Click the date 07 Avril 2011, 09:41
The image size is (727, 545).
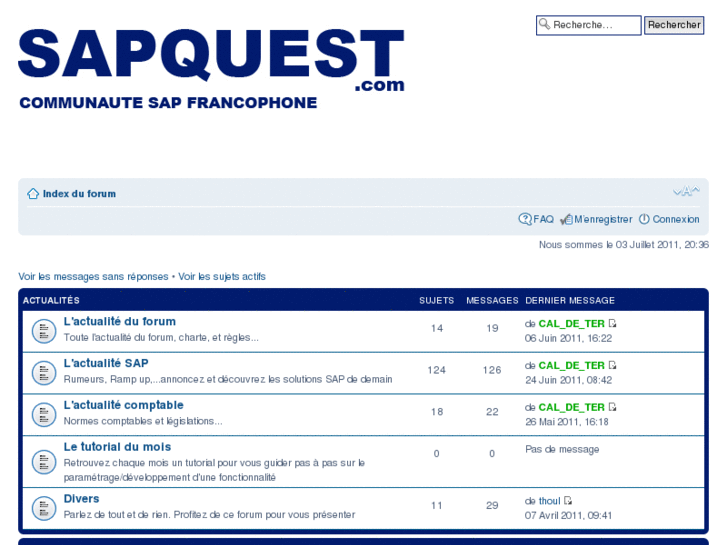[568, 516]
